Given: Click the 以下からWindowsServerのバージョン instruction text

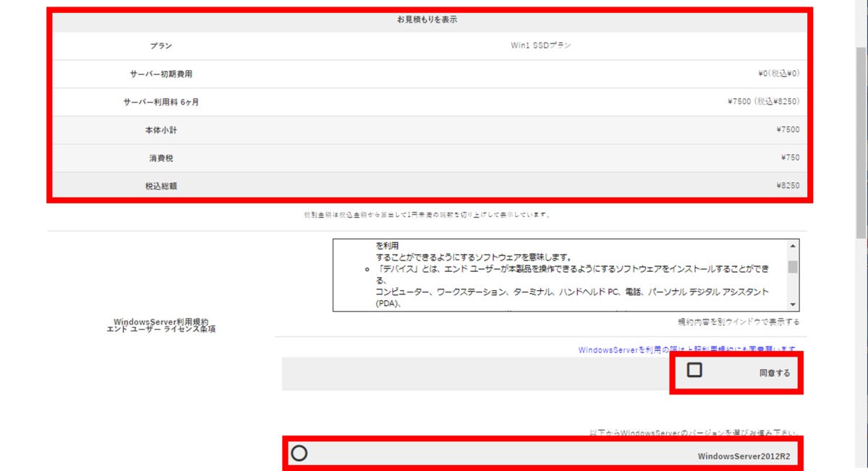Looking at the screenshot, I should coord(695,433).
